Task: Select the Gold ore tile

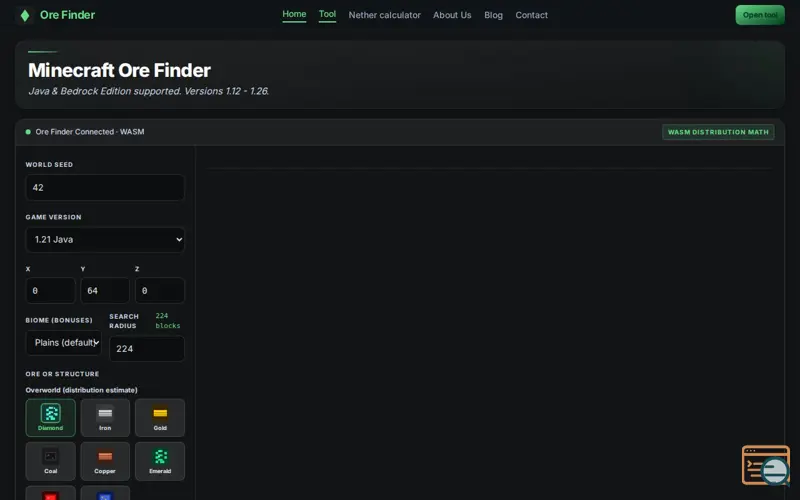Action: [160, 418]
